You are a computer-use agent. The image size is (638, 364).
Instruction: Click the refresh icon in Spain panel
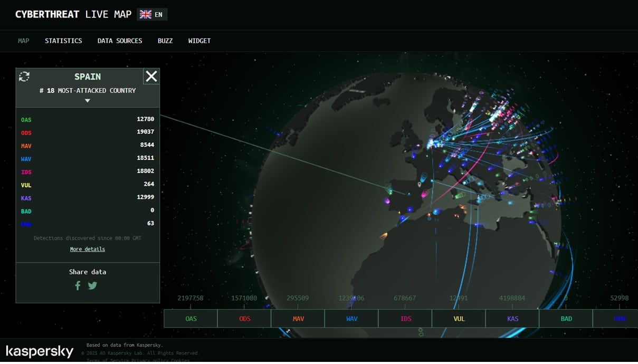tap(24, 76)
